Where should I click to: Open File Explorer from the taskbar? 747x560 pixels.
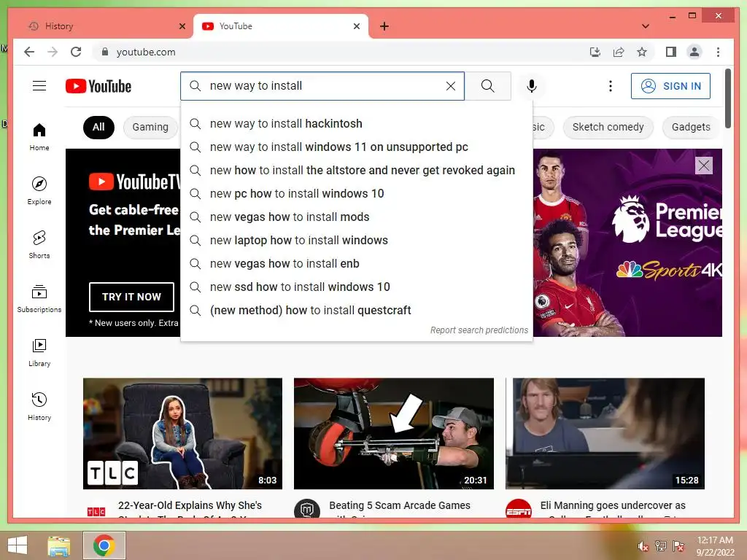pyautogui.click(x=59, y=545)
